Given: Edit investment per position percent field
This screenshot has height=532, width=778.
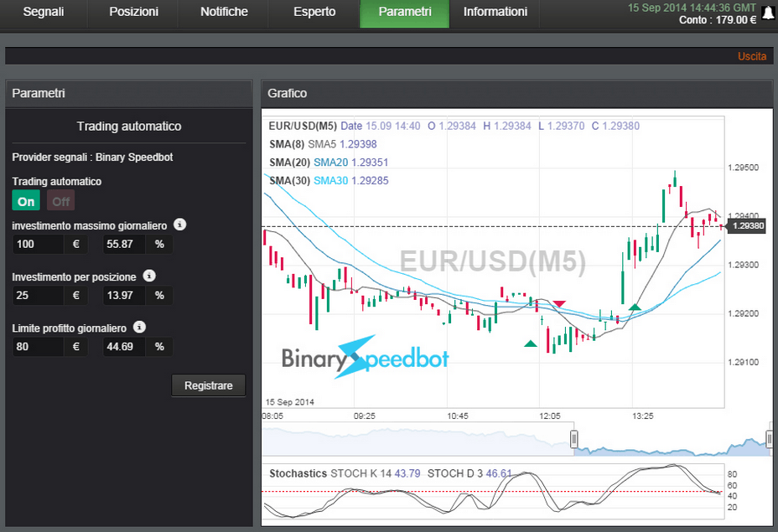Looking at the screenshot, I should point(124,296).
